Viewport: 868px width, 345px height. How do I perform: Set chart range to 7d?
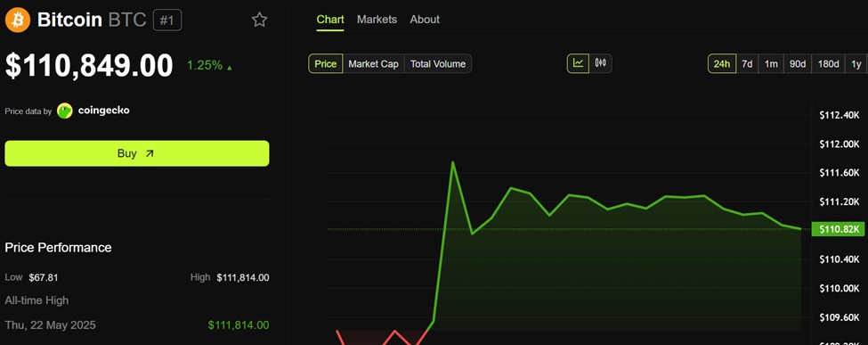[747, 64]
